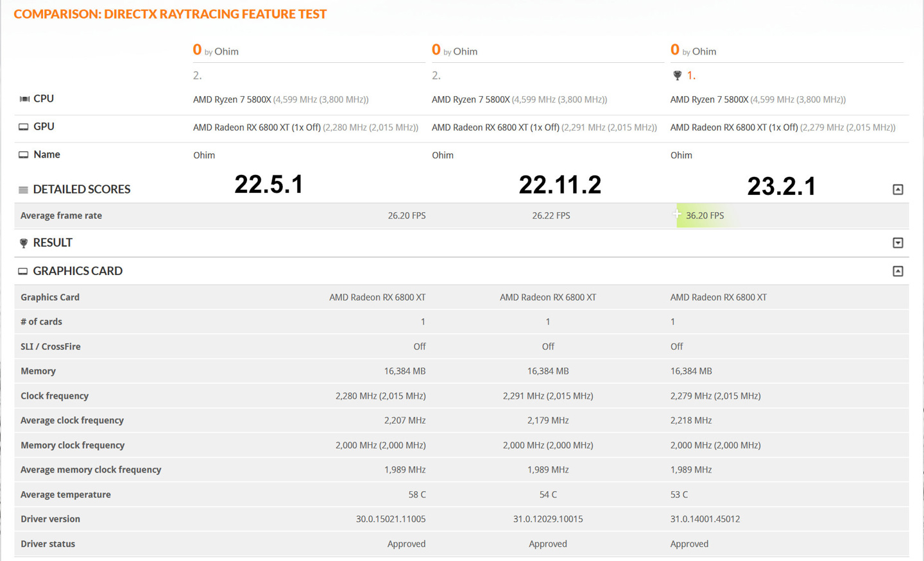924x561 pixels.
Task: Click the Graphics Card section icon
Action: [23, 271]
